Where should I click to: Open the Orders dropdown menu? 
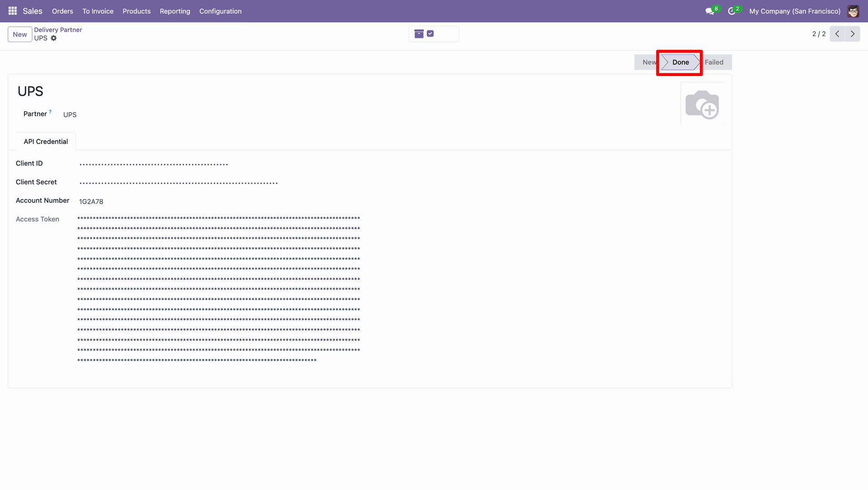tap(62, 11)
